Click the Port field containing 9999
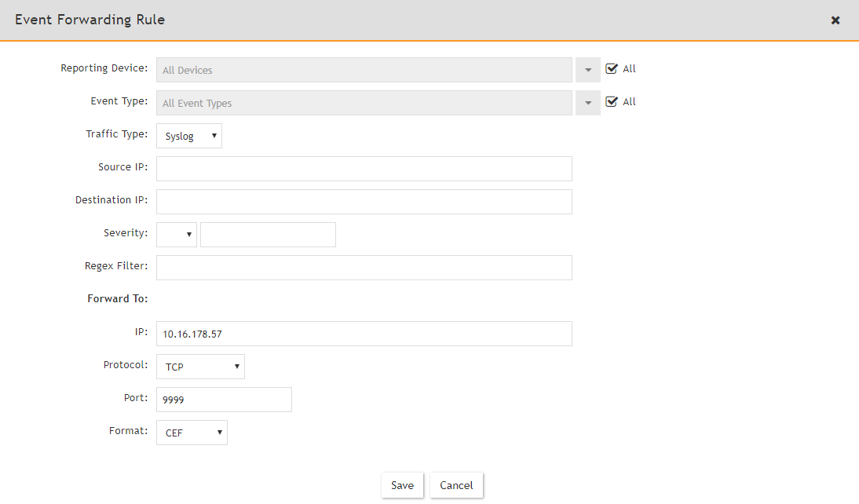This screenshot has width=859, height=504. coord(224,399)
